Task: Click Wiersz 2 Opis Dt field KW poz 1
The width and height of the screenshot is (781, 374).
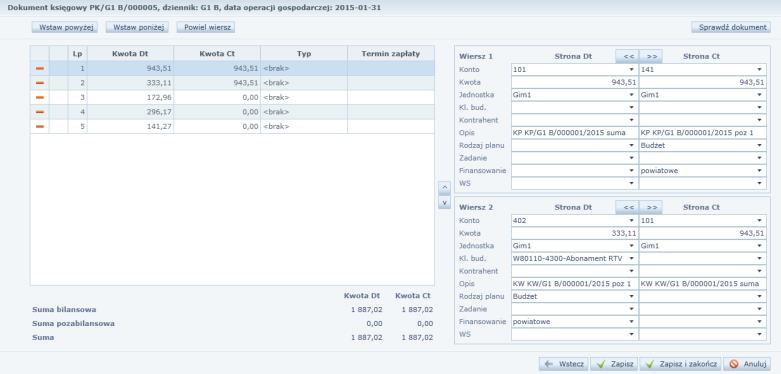Action: pos(575,284)
